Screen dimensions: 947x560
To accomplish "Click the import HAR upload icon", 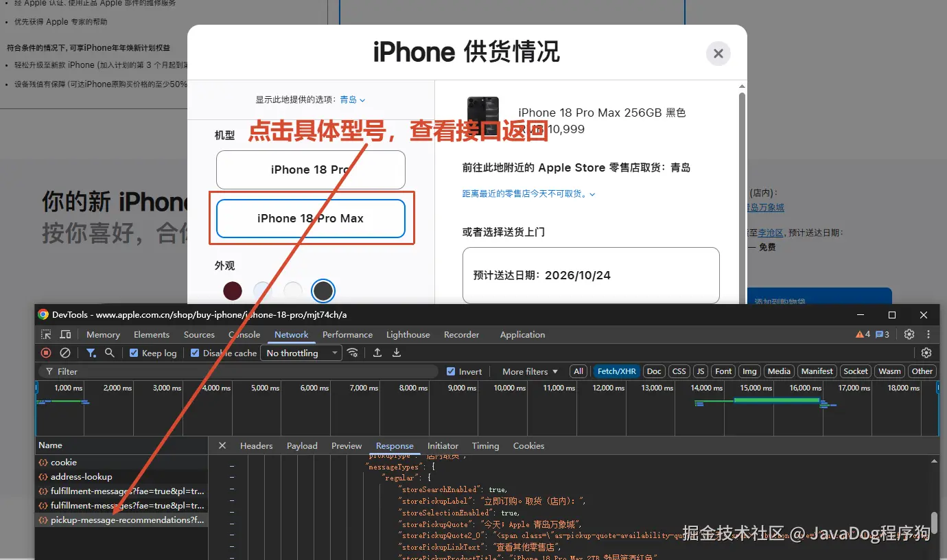I will pos(377,353).
